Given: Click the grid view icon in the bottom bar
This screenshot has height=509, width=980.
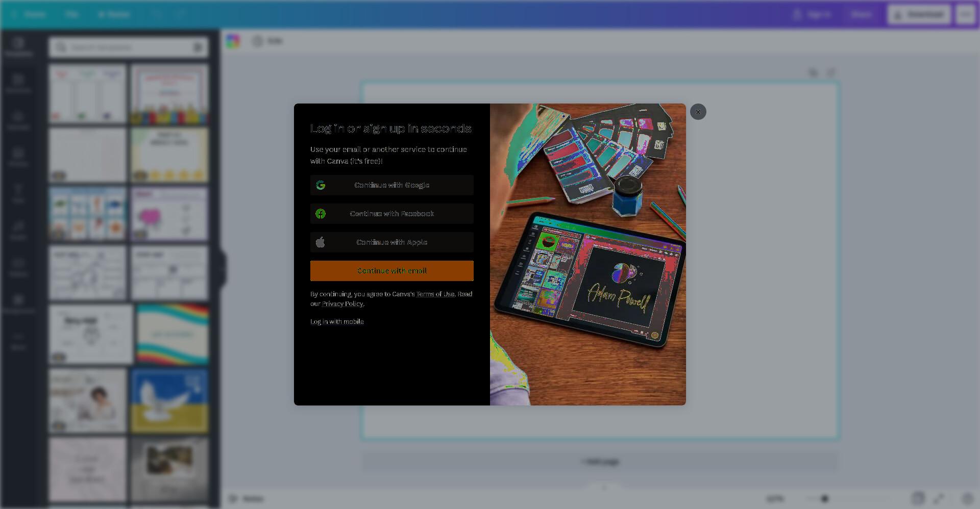Looking at the screenshot, I should (918, 499).
